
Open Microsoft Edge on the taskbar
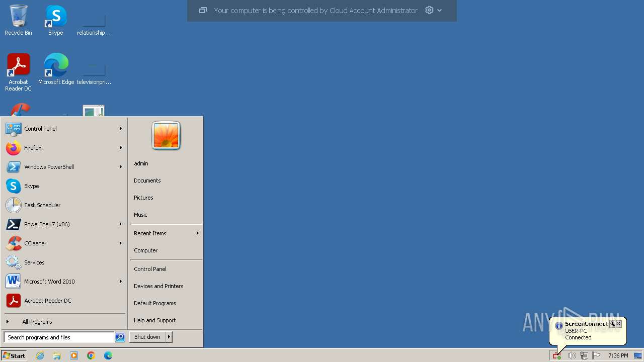click(x=108, y=355)
